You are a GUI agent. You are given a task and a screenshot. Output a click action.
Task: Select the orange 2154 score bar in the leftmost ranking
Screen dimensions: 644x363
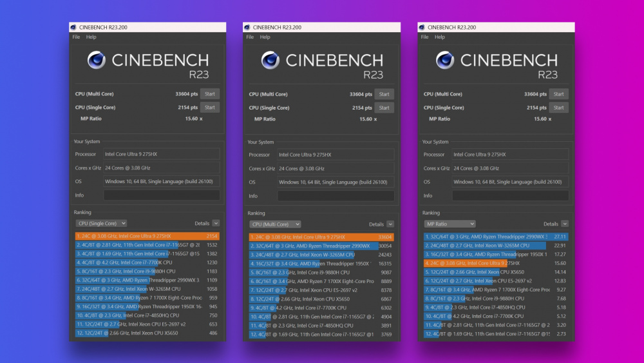pyautogui.click(x=147, y=237)
